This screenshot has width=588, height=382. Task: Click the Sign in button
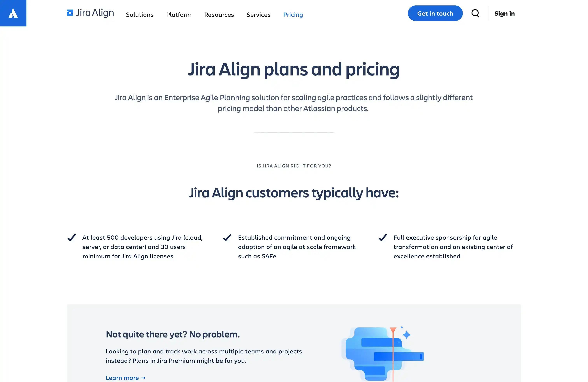point(504,13)
